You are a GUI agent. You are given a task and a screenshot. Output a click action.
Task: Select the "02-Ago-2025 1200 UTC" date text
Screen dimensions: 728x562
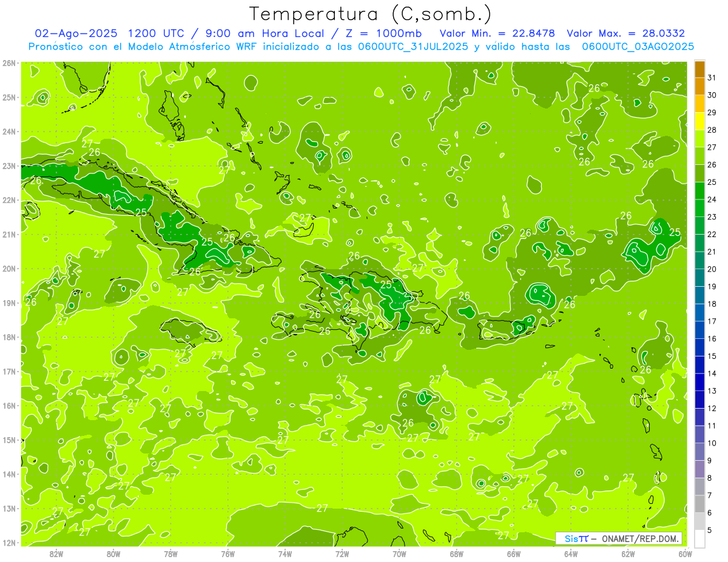click(x=112, y=33)
